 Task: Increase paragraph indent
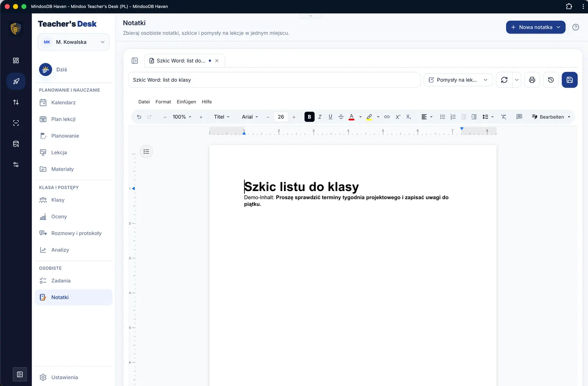coord(474,117)
